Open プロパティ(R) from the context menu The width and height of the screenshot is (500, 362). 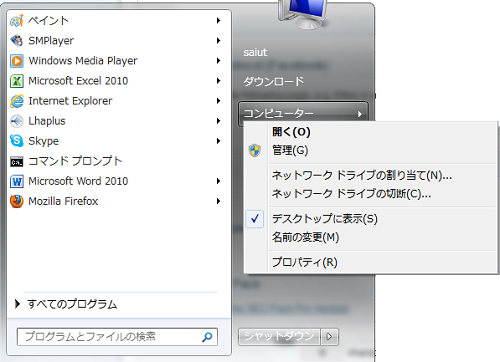(305, 262)
